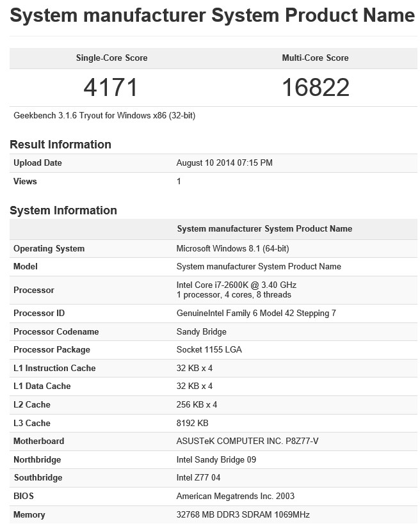The width and height of the screenshot is (420, 524).
Task: Click the Result Information heading
Action: (61, 145)
